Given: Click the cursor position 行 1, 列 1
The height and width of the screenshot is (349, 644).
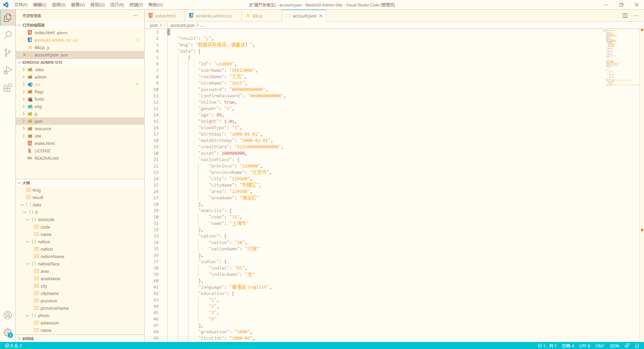Looking at the screenshot, I should 547,346.
